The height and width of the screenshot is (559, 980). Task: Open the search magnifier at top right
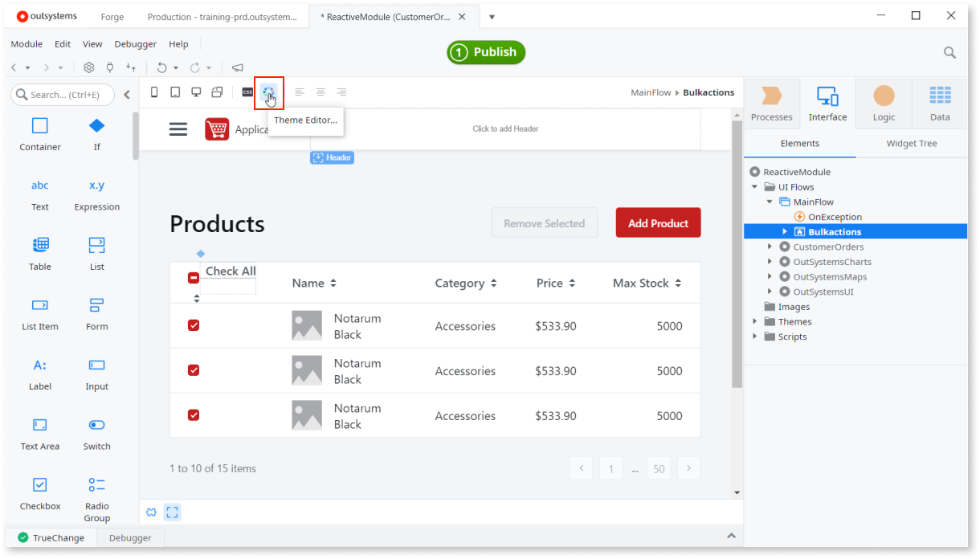pyautogui.click(x=949, y=53)
